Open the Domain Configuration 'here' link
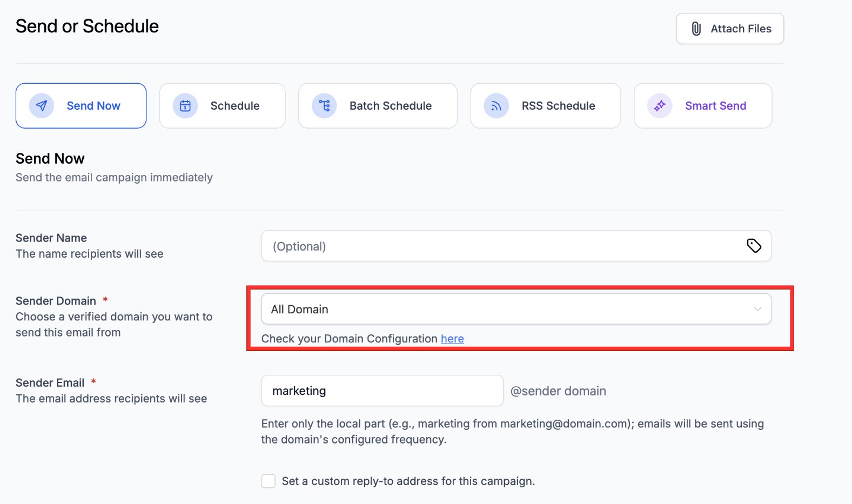This screenshot has width=852, height=504. click(452, 339)
